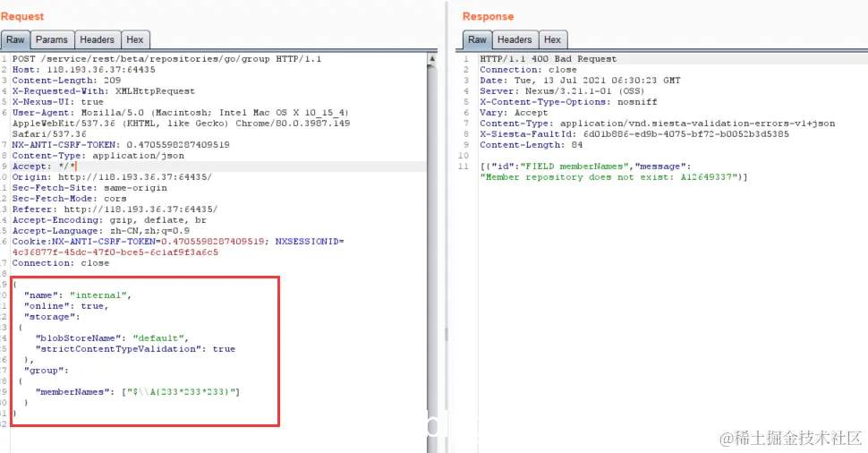Screen dimensions: 868x453
Task: Click the "storage" JSON key
Action: click(52, 317)
